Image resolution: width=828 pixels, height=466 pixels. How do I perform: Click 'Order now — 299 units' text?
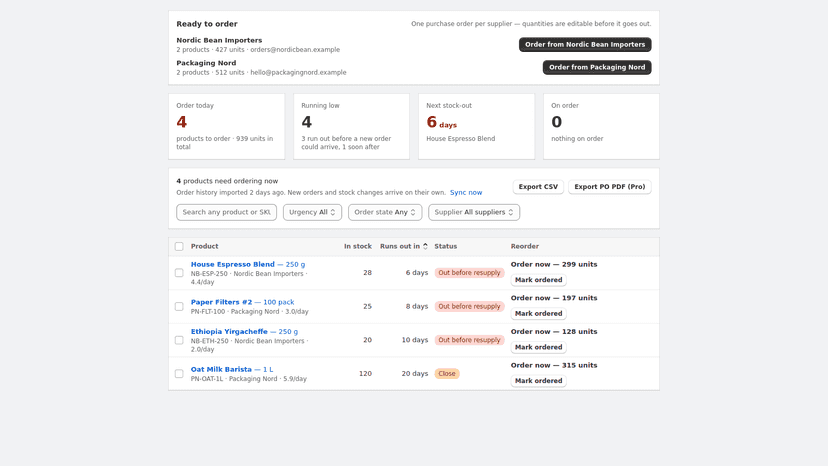pyautogui.click(x=553, y=264)
